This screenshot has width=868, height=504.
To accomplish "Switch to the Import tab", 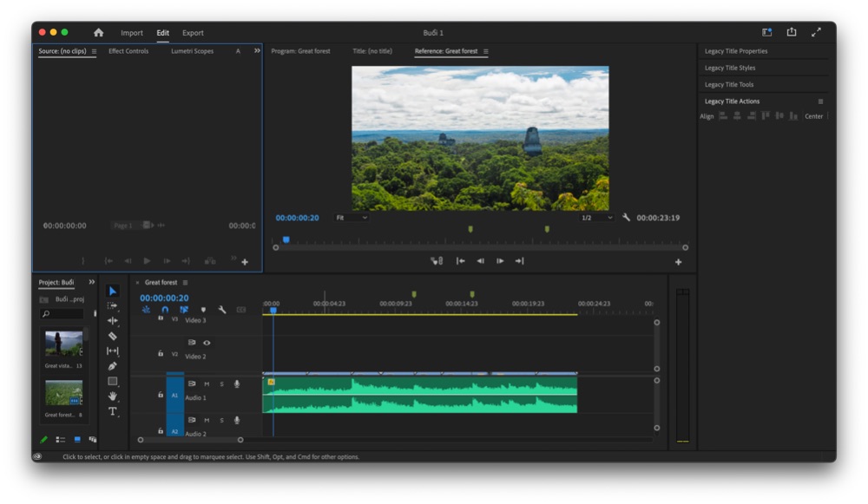I will click(x=132, y=33).
